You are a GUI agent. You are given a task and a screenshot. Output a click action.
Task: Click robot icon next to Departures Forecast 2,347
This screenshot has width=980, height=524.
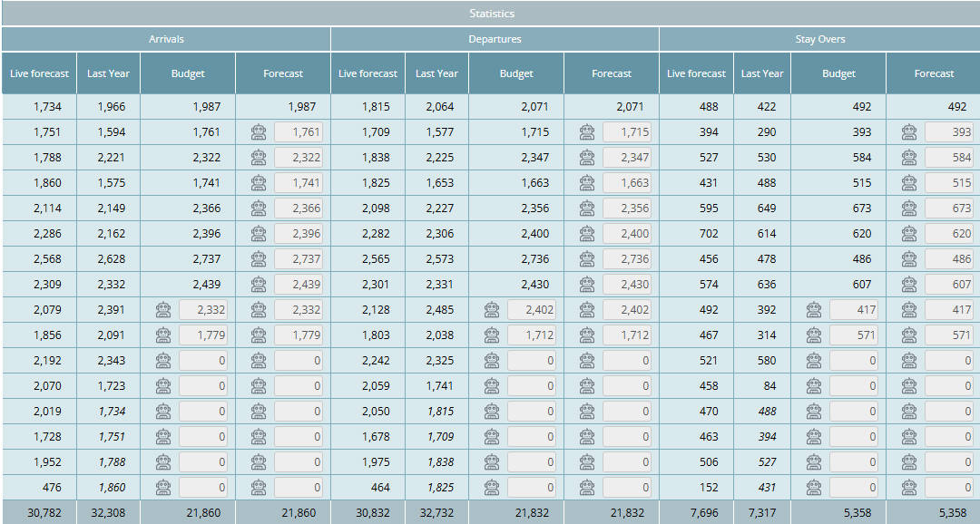click(586, 158)
